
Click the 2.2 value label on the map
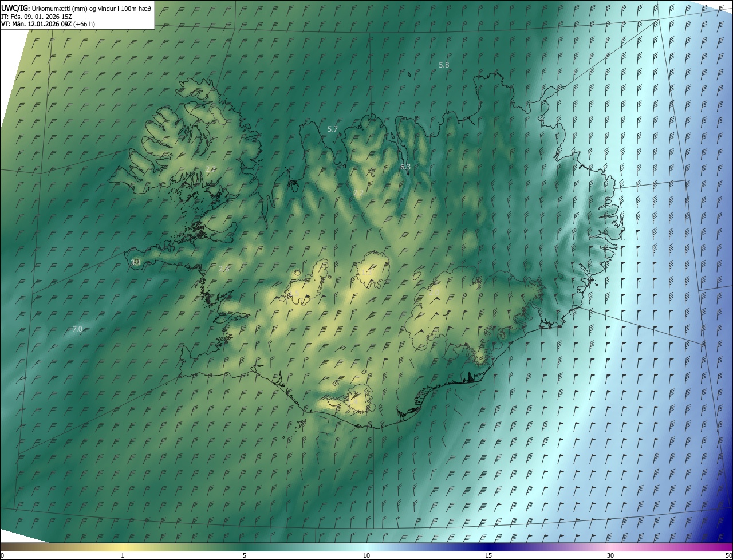pyautogui.click(x=358, y=192)
